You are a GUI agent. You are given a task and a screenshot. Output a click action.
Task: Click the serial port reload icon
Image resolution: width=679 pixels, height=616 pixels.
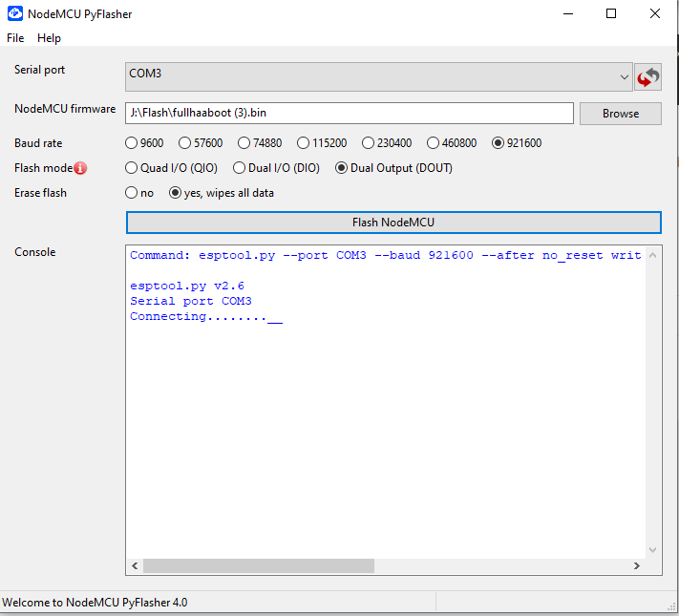click(x=647, y=77)
